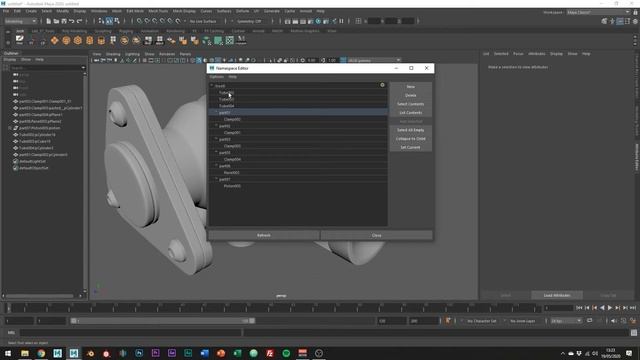Toggle snap to points
Viewport: 640px width, 360px height.
[x=155, y=21]
